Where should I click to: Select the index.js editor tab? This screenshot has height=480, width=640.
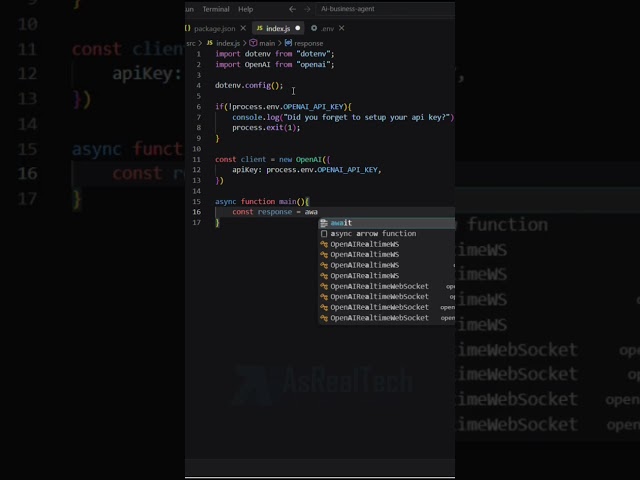(x=278, y=29)
